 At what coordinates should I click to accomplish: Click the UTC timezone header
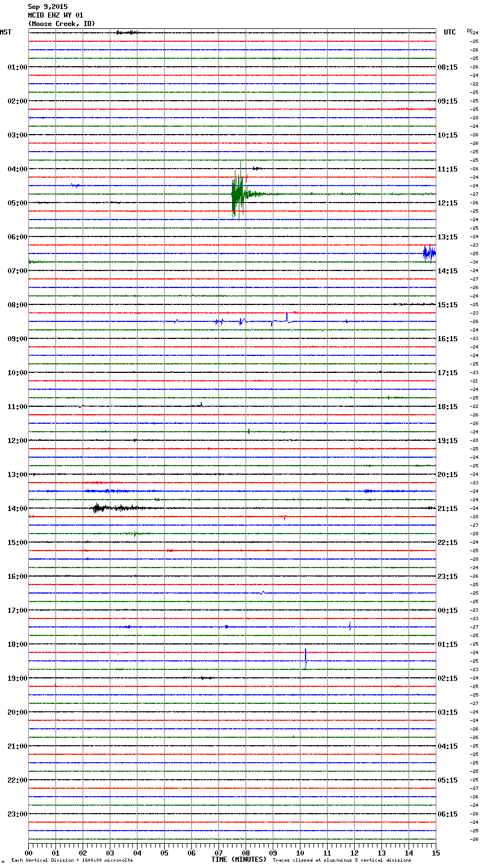pos(450,32)
